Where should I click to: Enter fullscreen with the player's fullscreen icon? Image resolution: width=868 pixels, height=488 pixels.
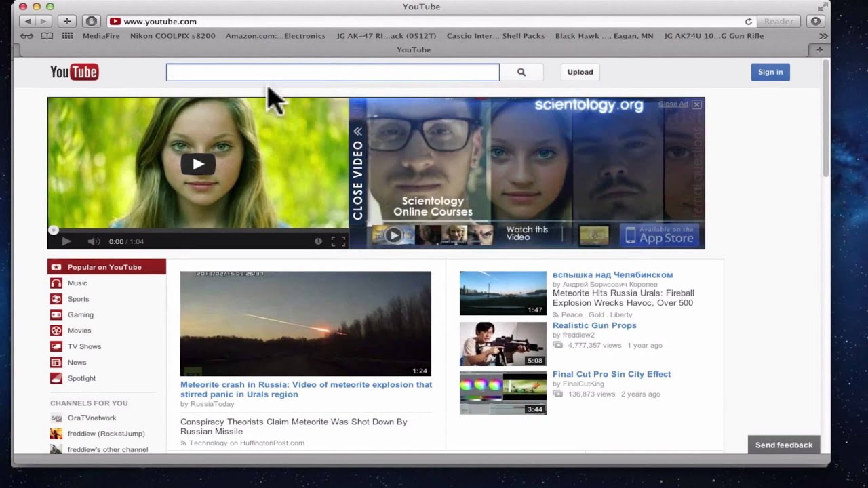[x=338, y=241]
